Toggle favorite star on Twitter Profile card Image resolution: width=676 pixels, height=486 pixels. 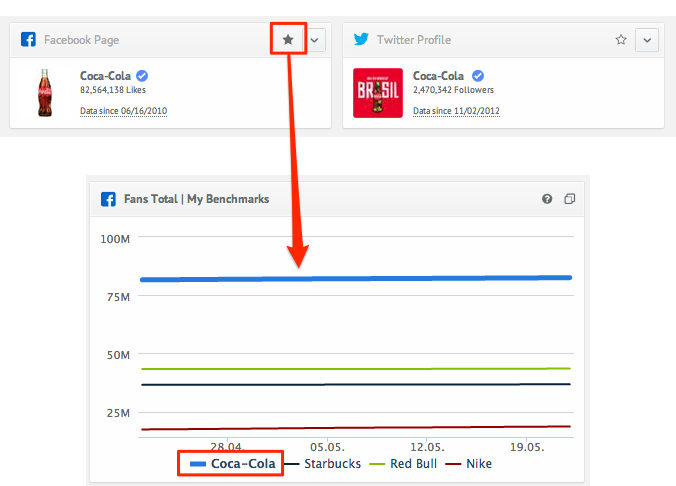pos(621,40)
